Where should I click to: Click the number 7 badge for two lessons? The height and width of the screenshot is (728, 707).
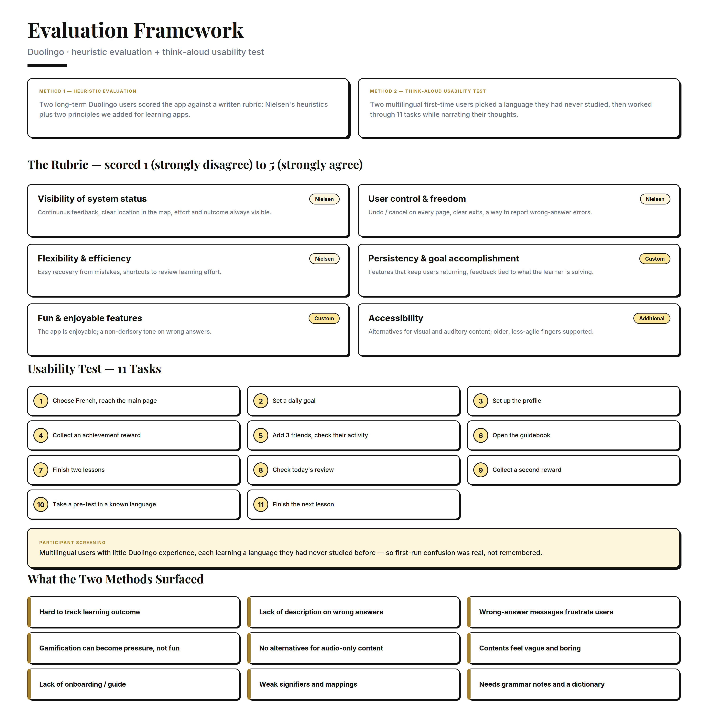click(x=41, y=470)
